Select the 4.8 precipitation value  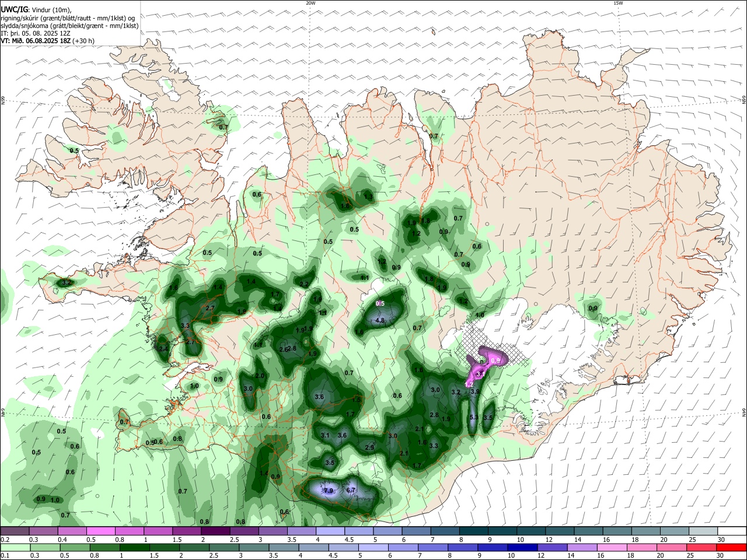tap(380, 320)
